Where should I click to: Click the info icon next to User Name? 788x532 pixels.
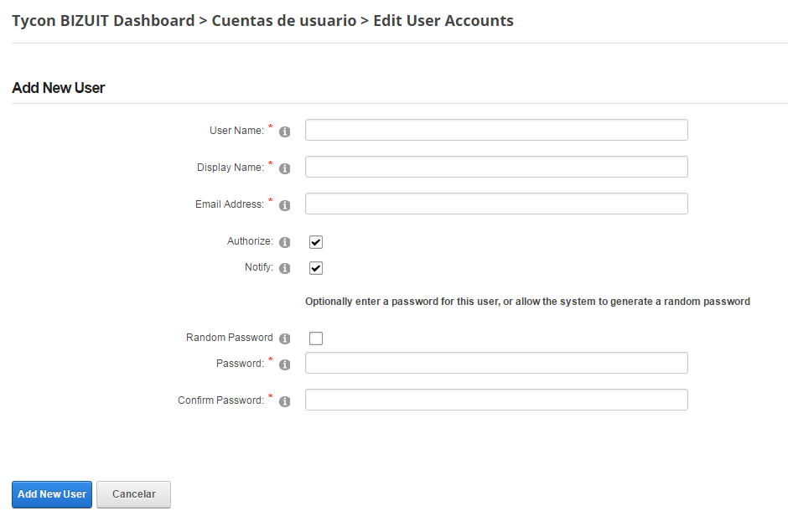pos(284,132)
